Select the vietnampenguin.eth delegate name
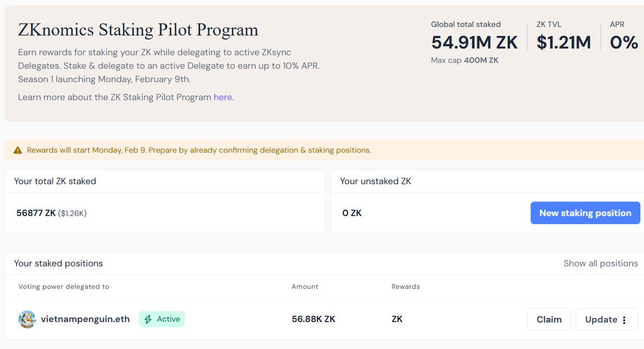Screen dimensions: 644x349 85,320
